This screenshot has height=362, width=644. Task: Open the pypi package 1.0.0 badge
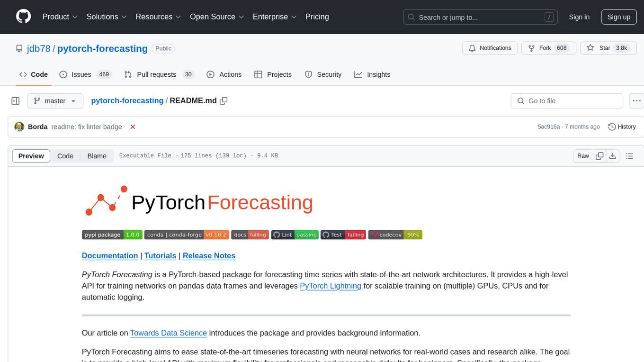pyautogui.click(x=112, y=235)
